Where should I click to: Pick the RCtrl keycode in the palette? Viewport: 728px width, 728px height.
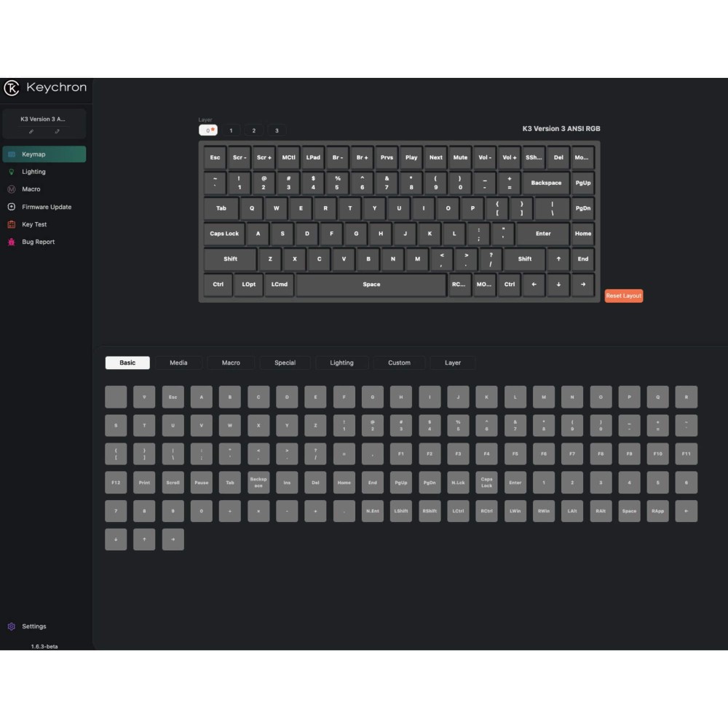tap(486, 511)
